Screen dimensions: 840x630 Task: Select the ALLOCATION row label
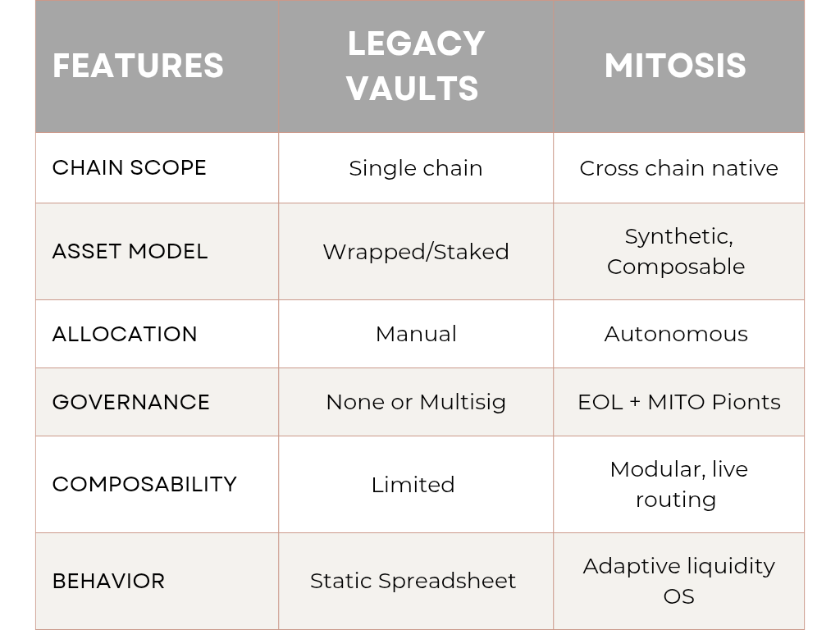(157, 334)
